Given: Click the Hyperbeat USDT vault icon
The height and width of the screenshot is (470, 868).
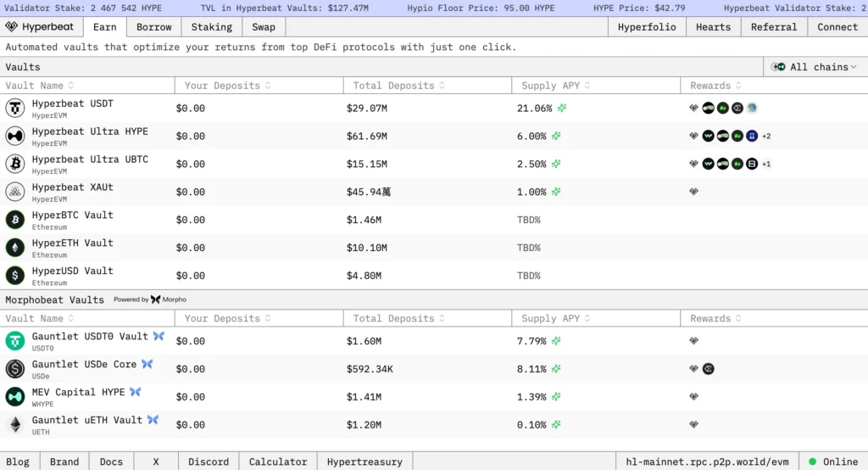Looking at the screenshot, I should (15, 108).
